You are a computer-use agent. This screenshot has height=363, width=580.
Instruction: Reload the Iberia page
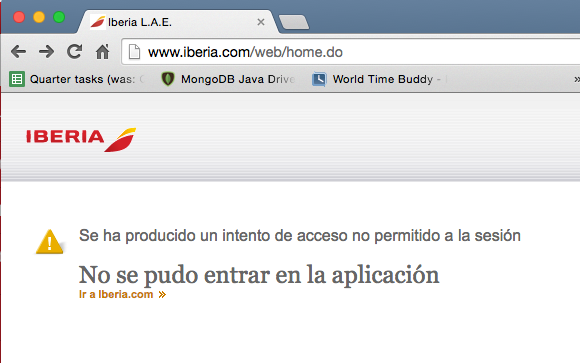(x=74, y=51)
